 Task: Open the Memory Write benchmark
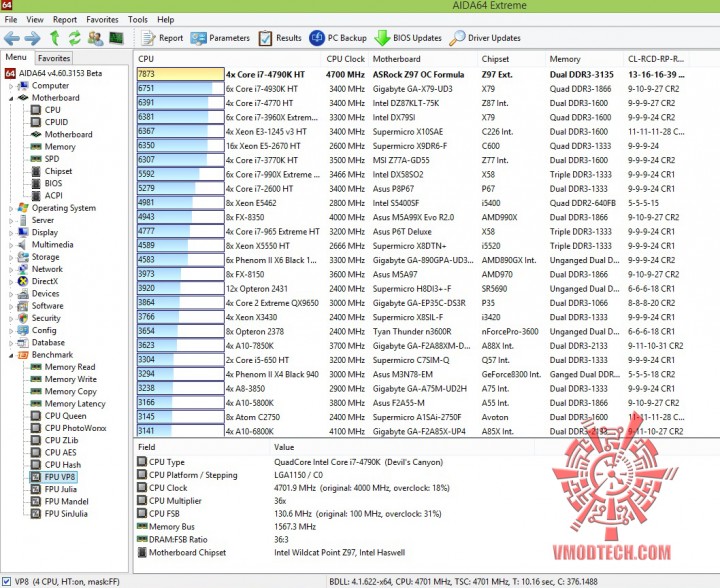click(70, 379)
